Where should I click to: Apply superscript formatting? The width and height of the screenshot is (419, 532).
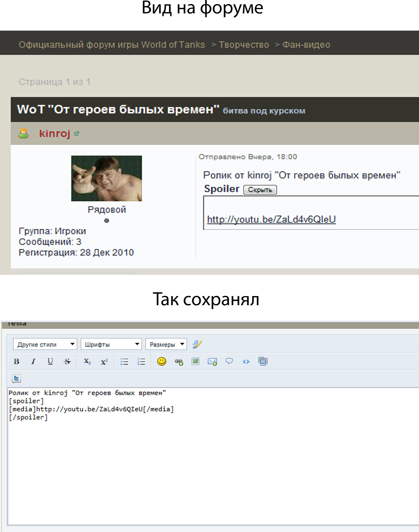(x=104, y=361)
